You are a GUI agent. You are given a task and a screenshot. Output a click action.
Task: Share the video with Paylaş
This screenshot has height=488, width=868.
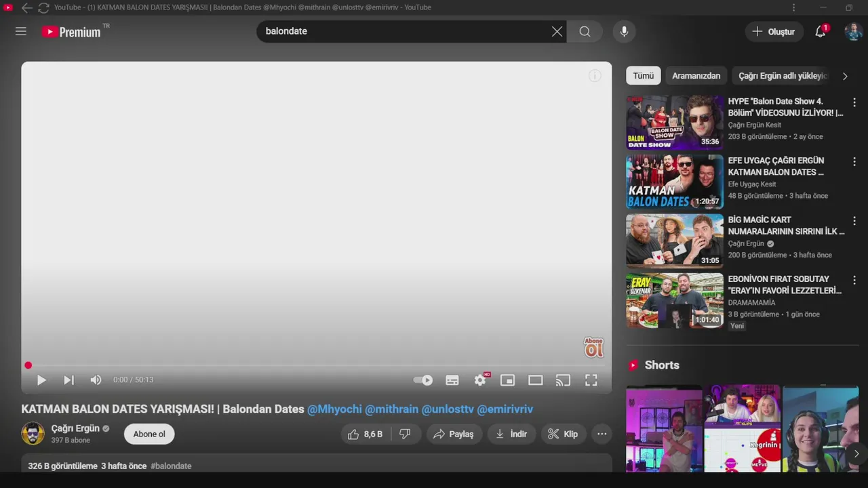(454, 434)
